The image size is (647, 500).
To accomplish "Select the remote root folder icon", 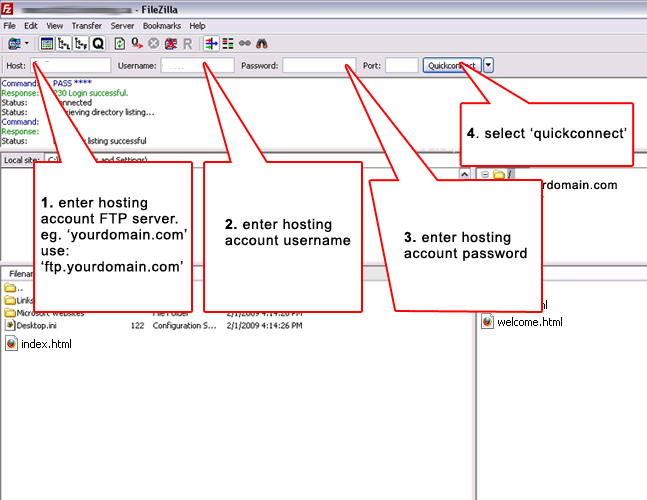I will (499, 175).
